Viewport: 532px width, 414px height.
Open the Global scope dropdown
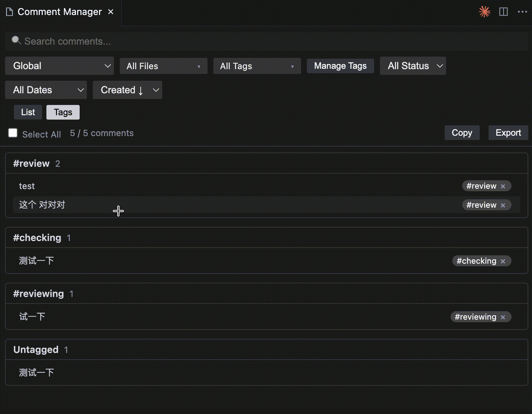click(60, 66)
